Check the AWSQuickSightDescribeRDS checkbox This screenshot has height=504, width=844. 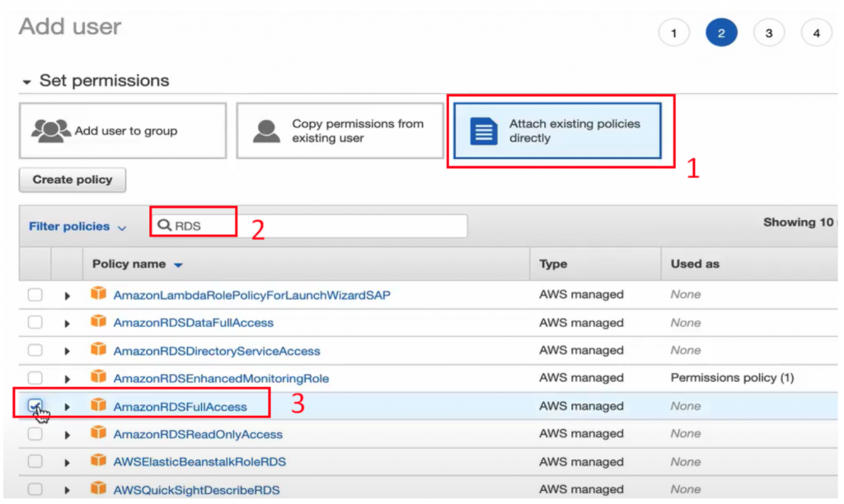click(35, 489)
